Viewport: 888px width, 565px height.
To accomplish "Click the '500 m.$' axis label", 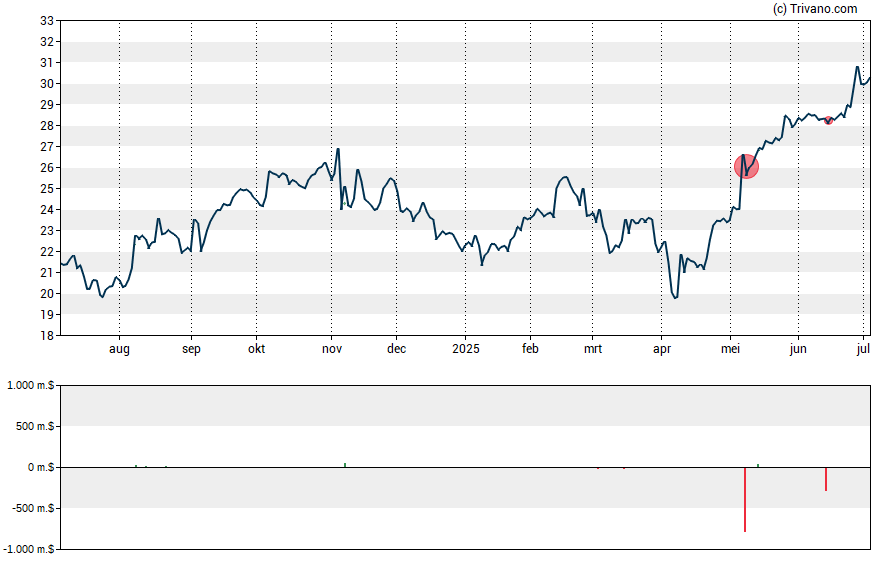I will (35, 426).
